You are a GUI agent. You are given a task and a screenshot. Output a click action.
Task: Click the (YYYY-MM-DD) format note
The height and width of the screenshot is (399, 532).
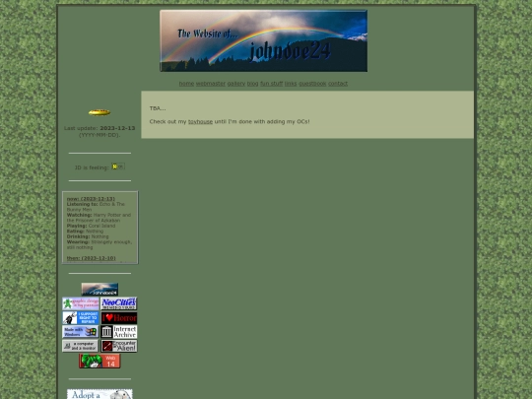coord(100,135)
